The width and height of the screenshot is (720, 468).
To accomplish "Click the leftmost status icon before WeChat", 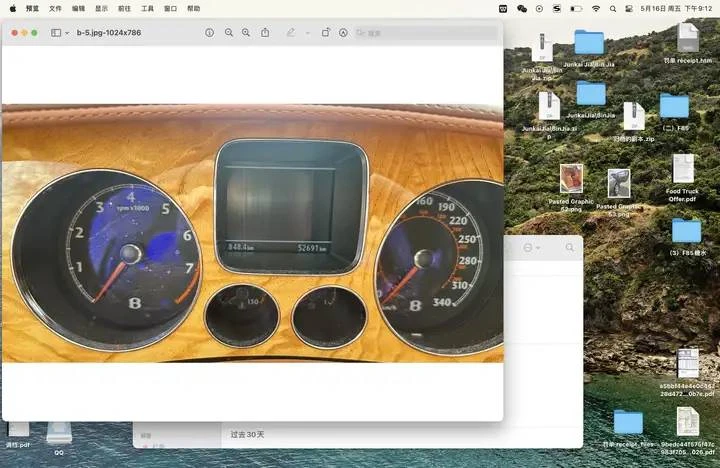I will 503,8.
